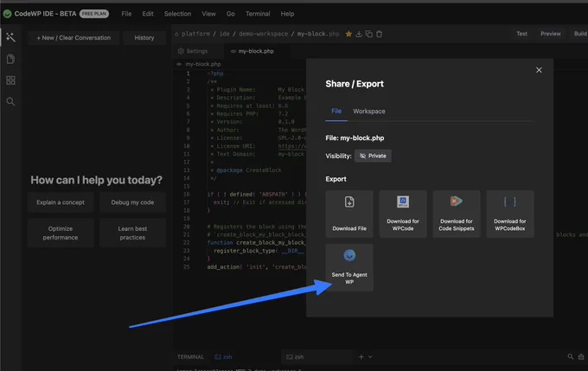
Task: Click the Optimize performance suggestion
Action: [61, 233]
